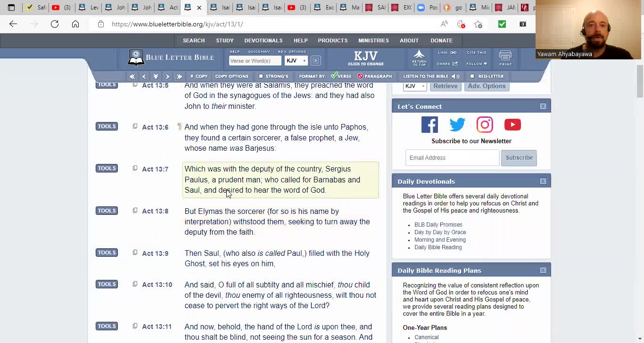This screenshot has height=343, width=644.
Task: Click the Email Address input field
Action: click(x=453, y=158)
